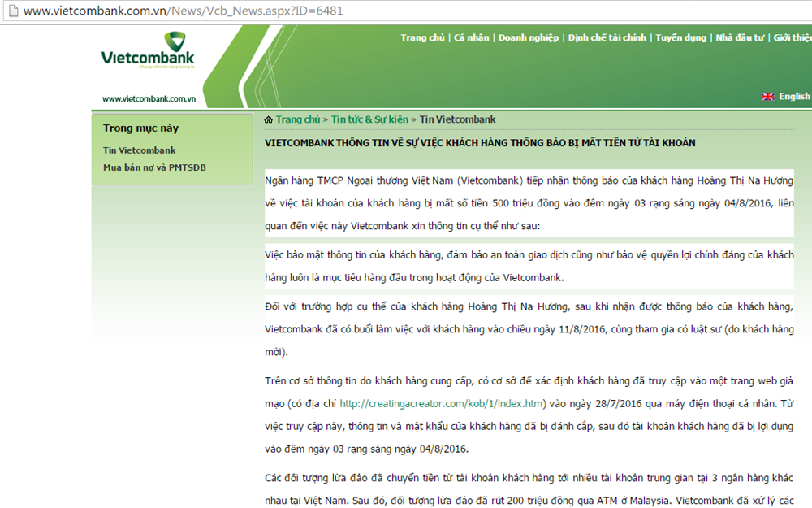812x508 pixels.
Task: Switch site language to English
Action: [794, 97]
